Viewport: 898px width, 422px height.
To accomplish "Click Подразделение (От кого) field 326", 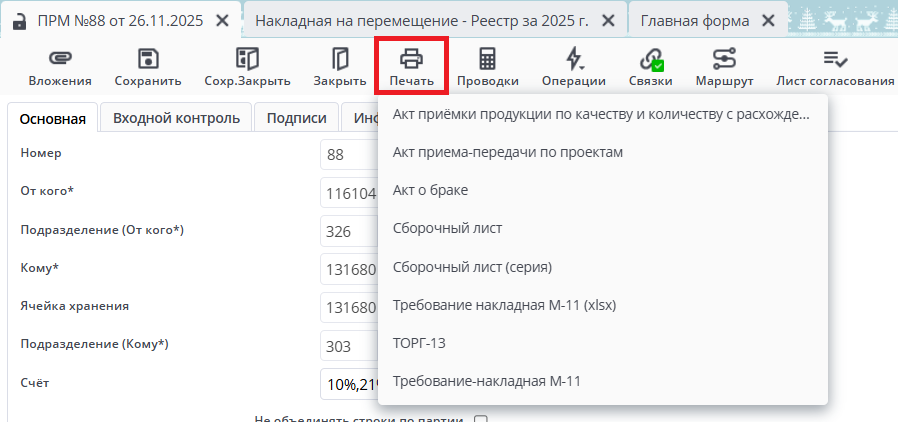I will (349, 231).
